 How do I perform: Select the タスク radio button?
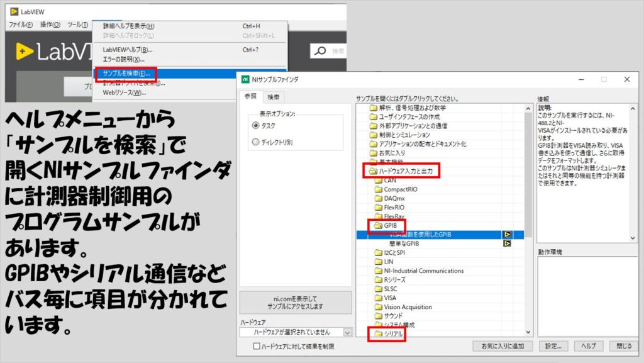(x=256, y=126)
